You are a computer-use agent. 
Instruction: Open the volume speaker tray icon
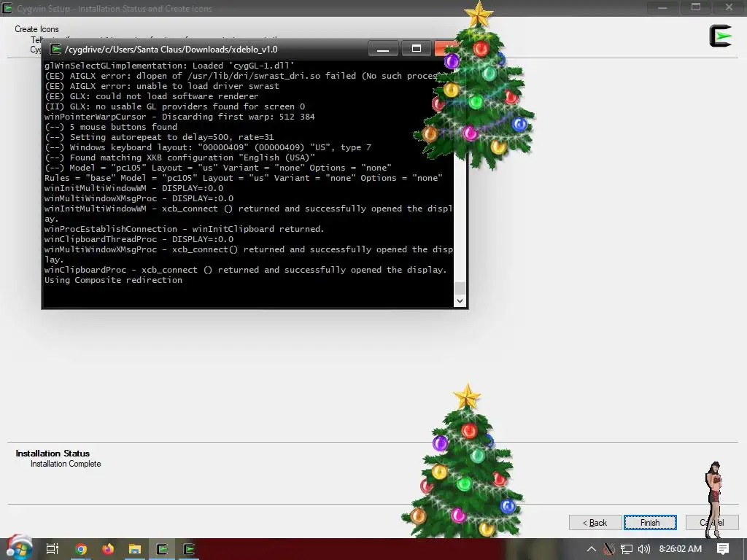point(643,549)
